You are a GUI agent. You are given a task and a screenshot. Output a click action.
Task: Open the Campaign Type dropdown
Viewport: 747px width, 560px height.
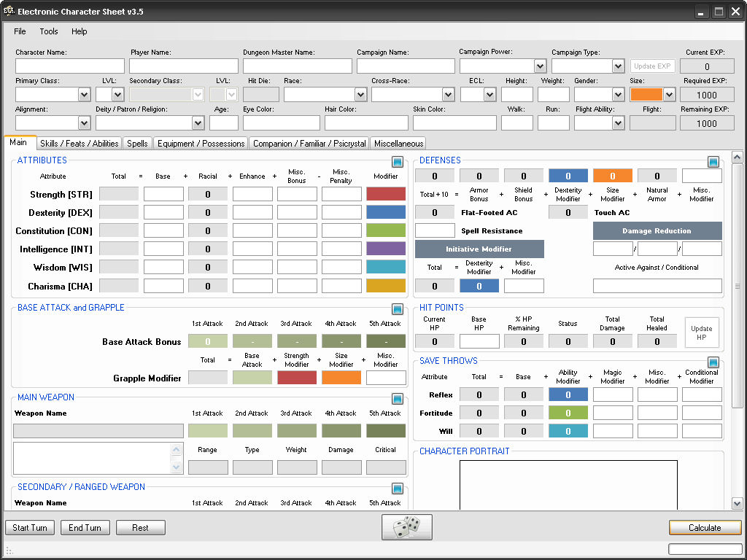tap(619, 66)
